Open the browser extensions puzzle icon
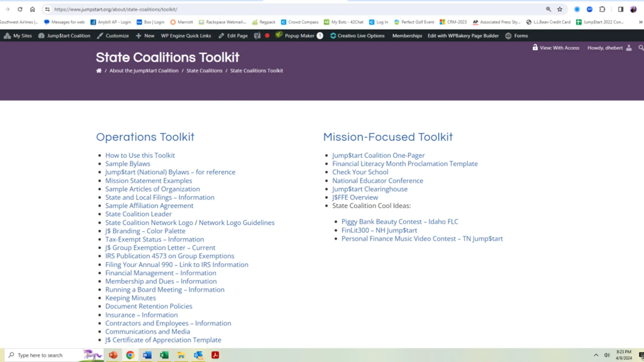 coord(602,9)
